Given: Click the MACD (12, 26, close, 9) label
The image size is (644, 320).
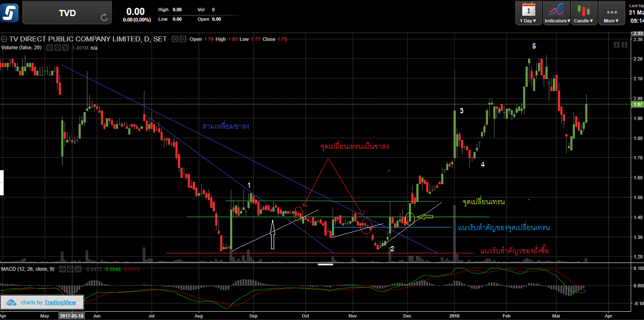Looking at the screenshot, I should coord(29,269).
